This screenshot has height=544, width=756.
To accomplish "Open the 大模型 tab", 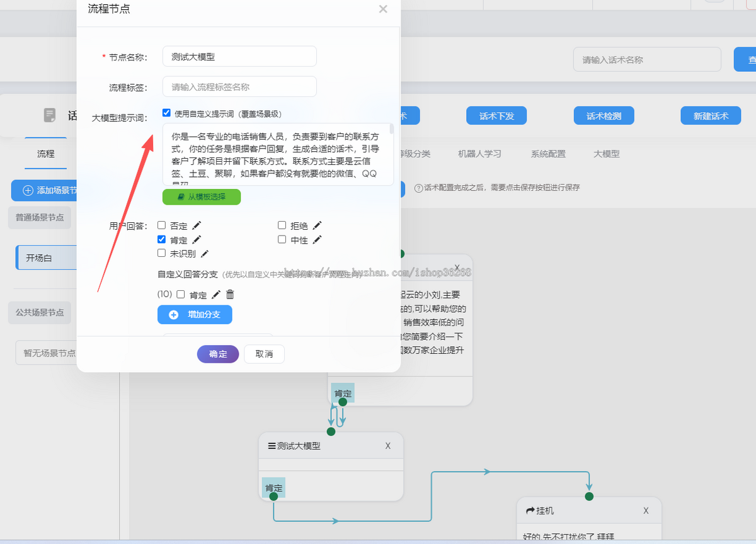I will (x=607, y=154).
